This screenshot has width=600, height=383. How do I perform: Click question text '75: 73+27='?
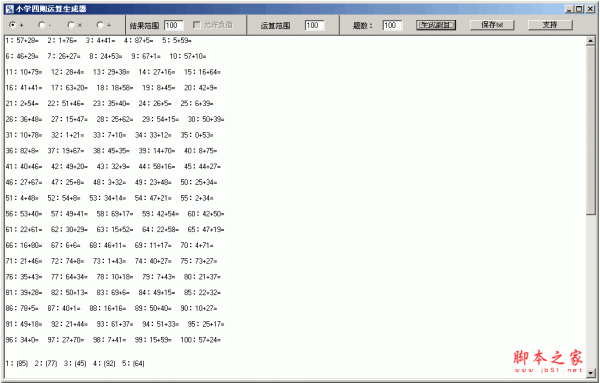[x=199, y=261]
